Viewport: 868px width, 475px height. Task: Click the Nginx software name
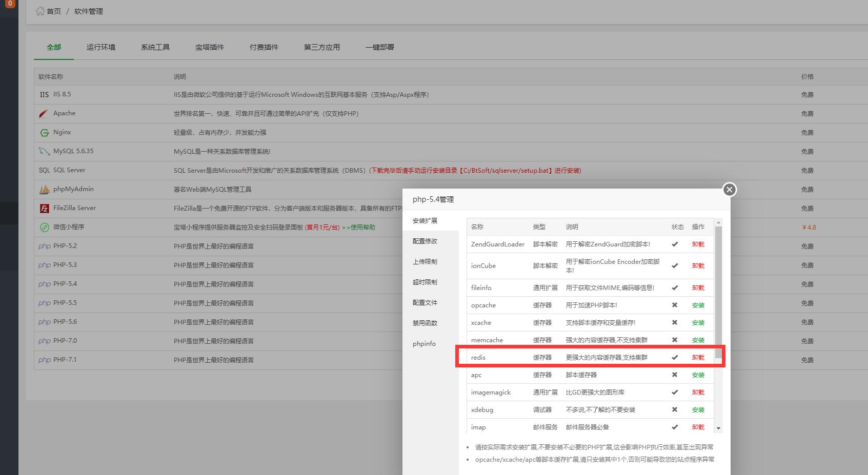click(62, 132)
